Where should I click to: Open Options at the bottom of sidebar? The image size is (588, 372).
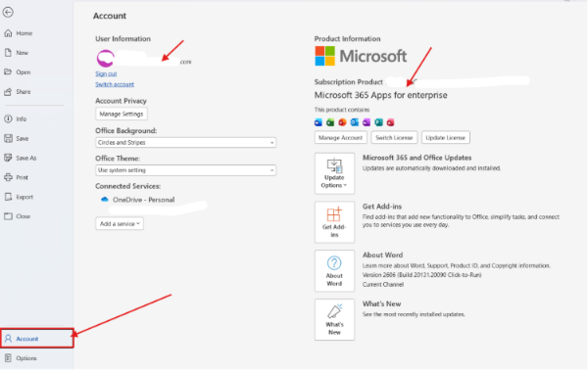click(x=21, y=358)
